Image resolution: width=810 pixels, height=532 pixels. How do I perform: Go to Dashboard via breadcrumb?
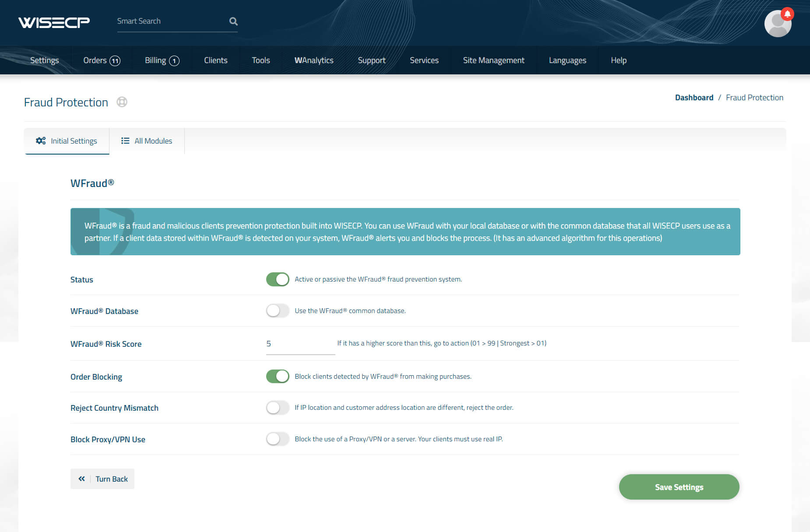pos(694,98)
